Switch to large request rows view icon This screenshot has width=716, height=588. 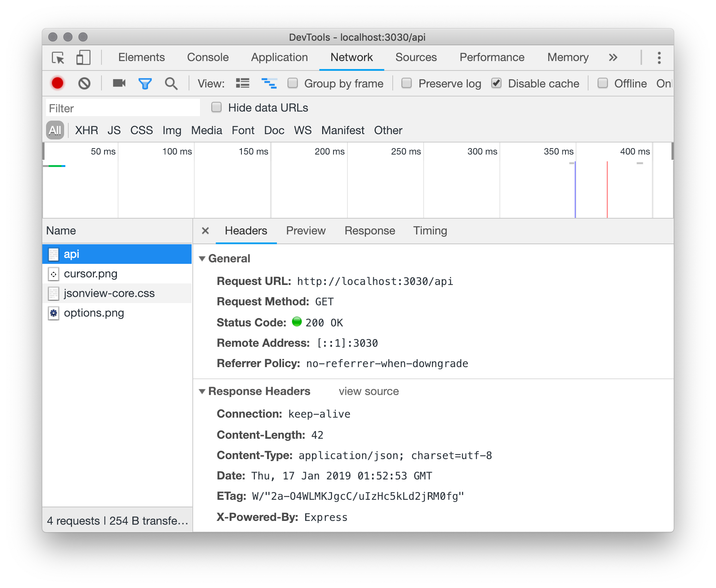click(x=243, y=83)
